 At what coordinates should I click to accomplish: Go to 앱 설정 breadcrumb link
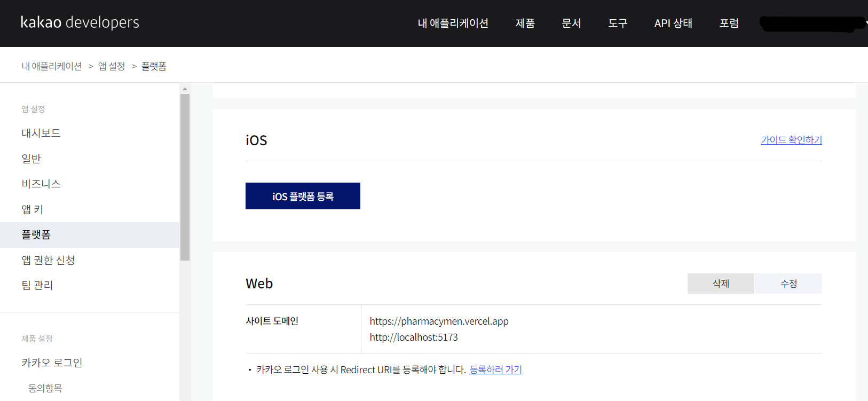[x=112, y=66]
